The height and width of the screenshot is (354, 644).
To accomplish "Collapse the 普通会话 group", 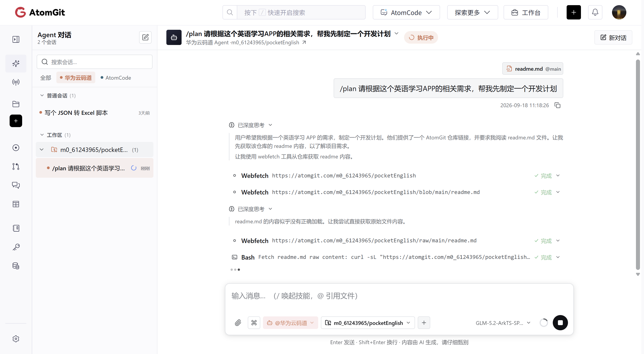I will coord(42,96).
